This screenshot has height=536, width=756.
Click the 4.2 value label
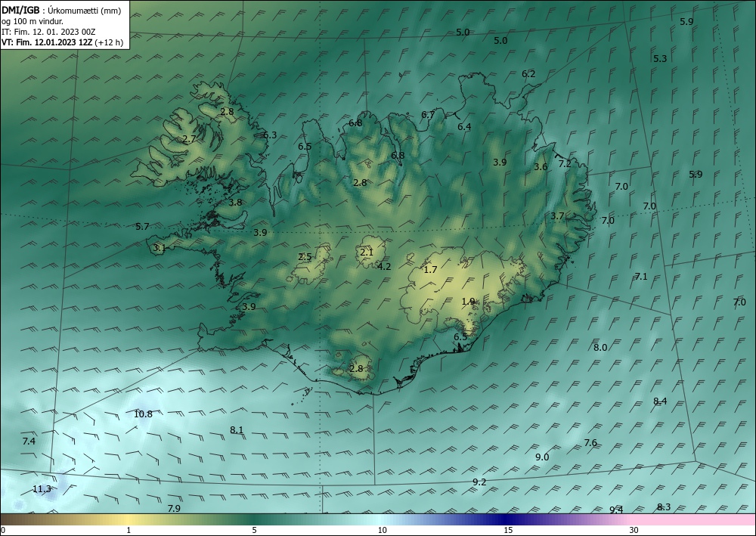tap(384, 267)
